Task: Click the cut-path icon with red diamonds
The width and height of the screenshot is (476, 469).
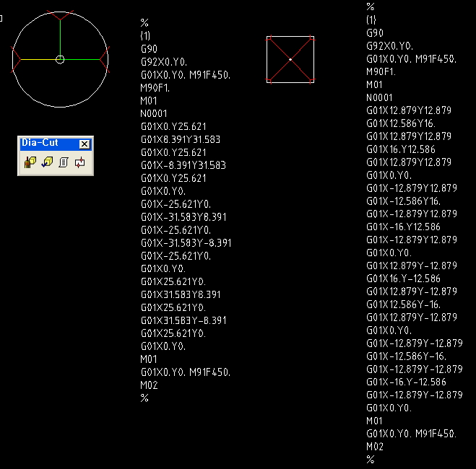Action: 80,162
